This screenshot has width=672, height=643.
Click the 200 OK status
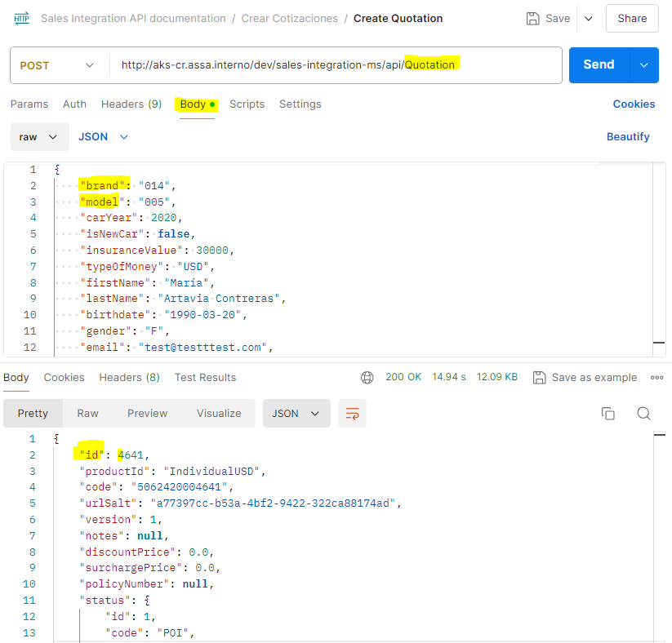pyautogui.click(x=403, y=377)
